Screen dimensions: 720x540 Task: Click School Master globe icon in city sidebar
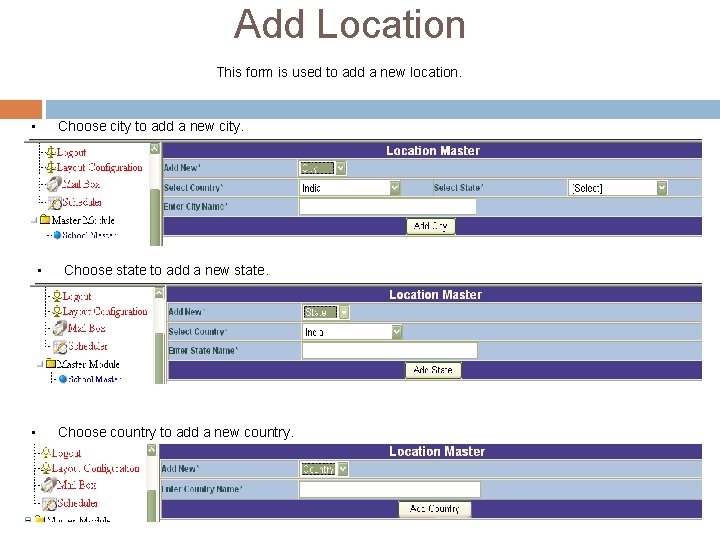[57, 235]
